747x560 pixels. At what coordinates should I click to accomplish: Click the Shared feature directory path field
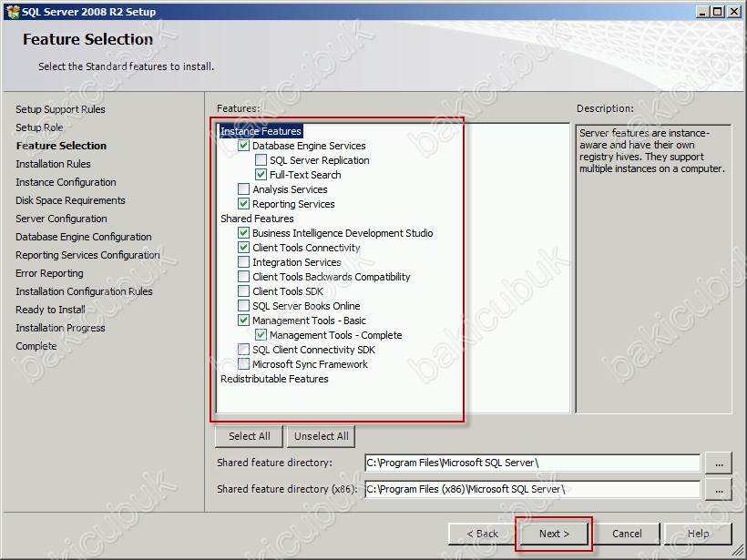pos(533,463)
